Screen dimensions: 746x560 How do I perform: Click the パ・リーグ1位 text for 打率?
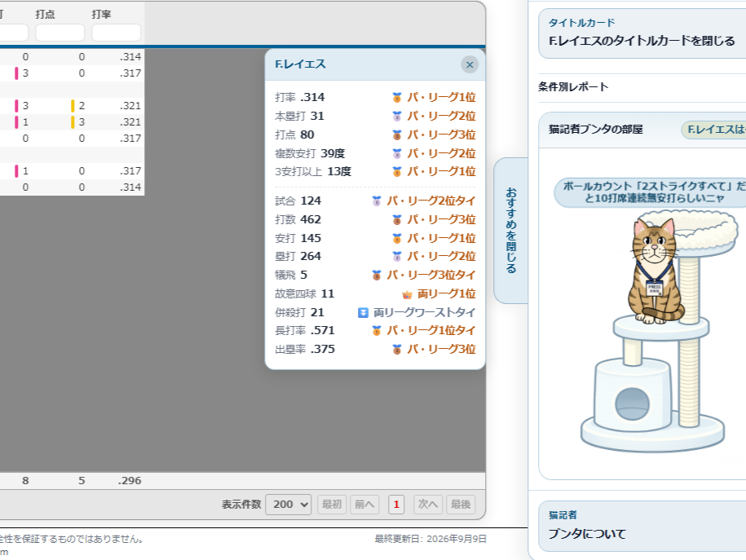[442, 98]
